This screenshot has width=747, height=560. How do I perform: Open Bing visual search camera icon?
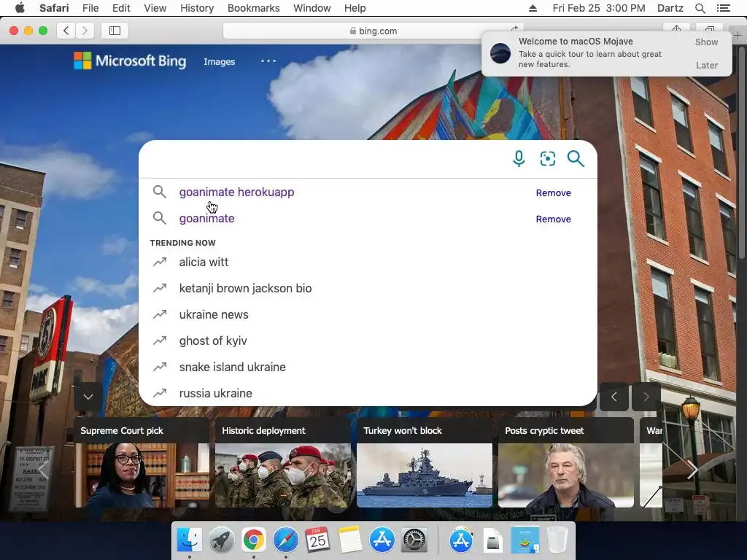pos(547,158)
